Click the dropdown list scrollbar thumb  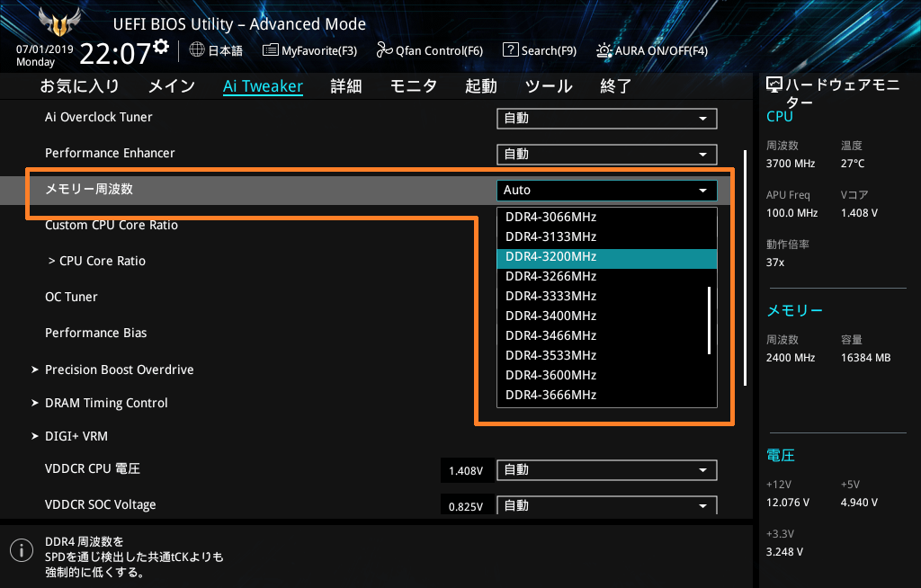[710, 321]
